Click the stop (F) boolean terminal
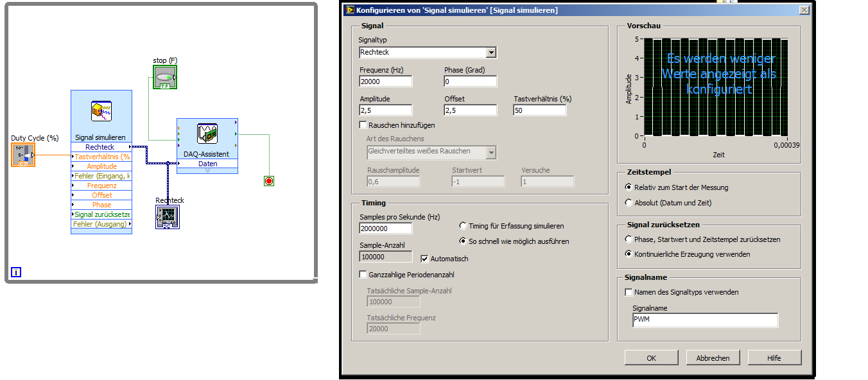Viewport: 868px width, 380px height. [164, 77]
